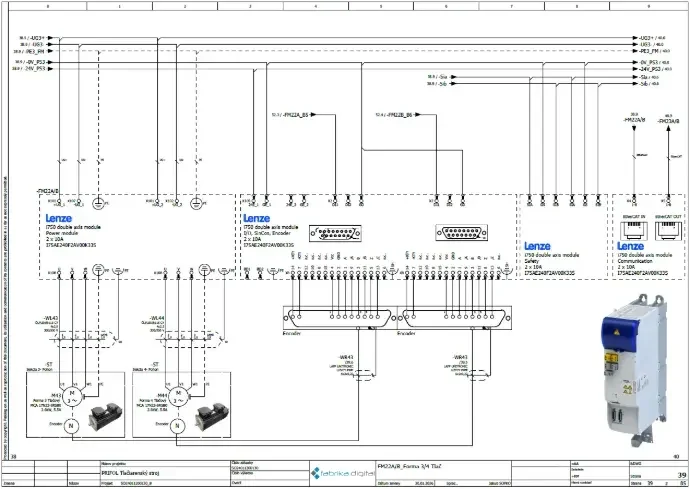Click the EtherCAT IN RJ45 port symbol
This screenshot has width=690, height=489.
pos(634,231)
